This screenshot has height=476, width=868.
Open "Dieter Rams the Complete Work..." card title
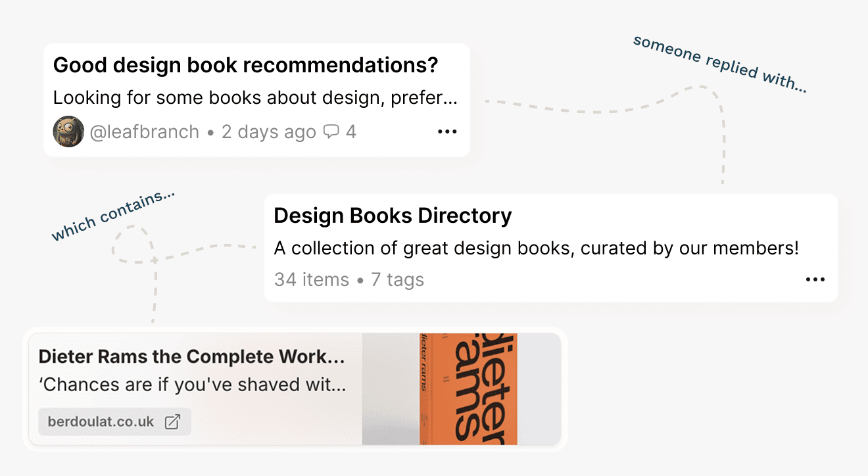point(191,357)
